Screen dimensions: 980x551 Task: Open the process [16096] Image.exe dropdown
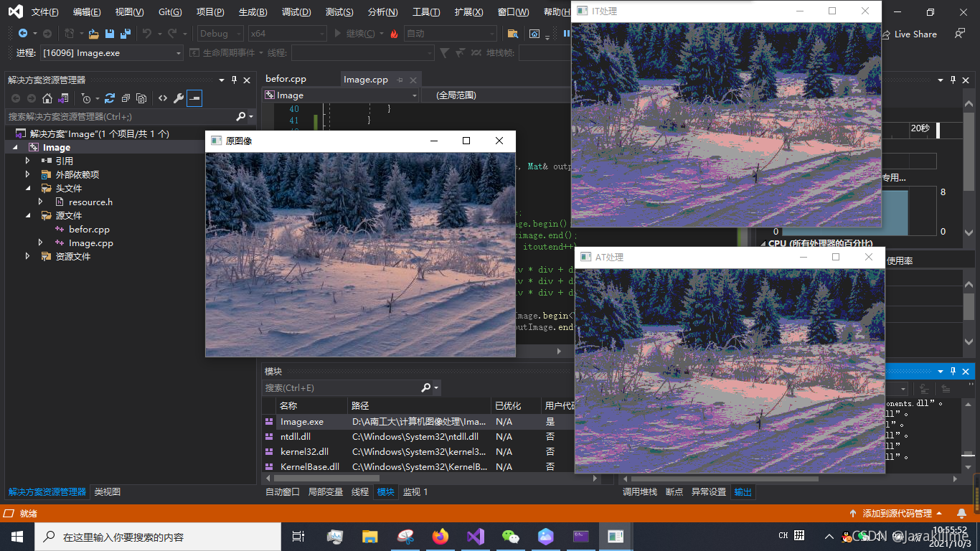(111, 53)
